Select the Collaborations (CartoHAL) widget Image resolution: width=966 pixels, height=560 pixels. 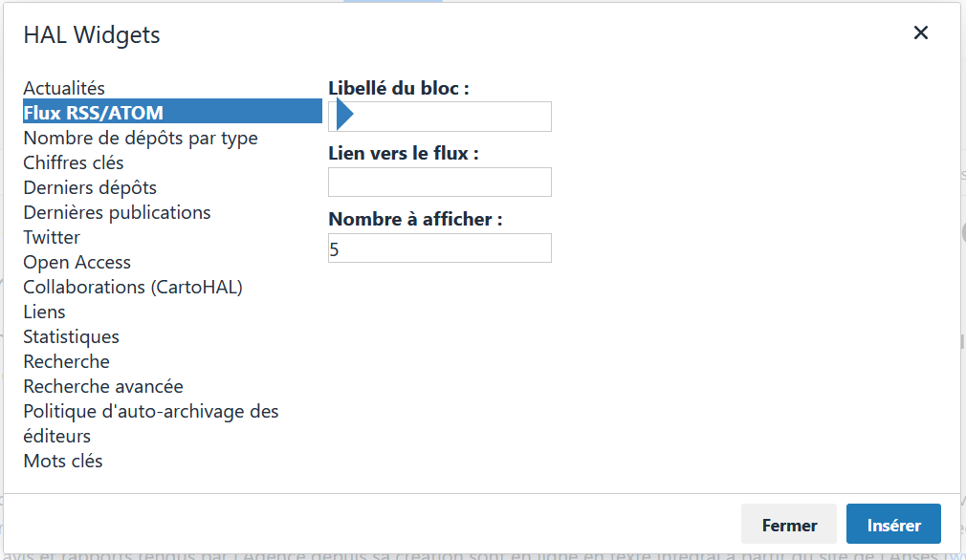coord(133,287)
